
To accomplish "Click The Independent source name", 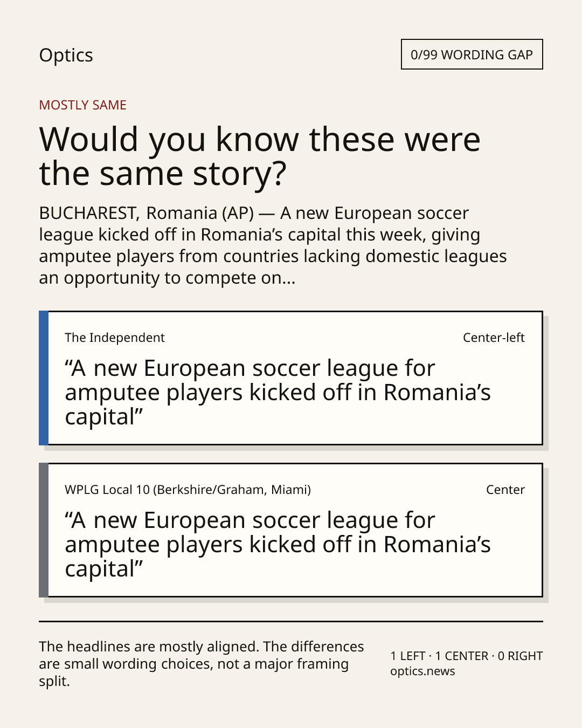I will (x=115, y=338).
